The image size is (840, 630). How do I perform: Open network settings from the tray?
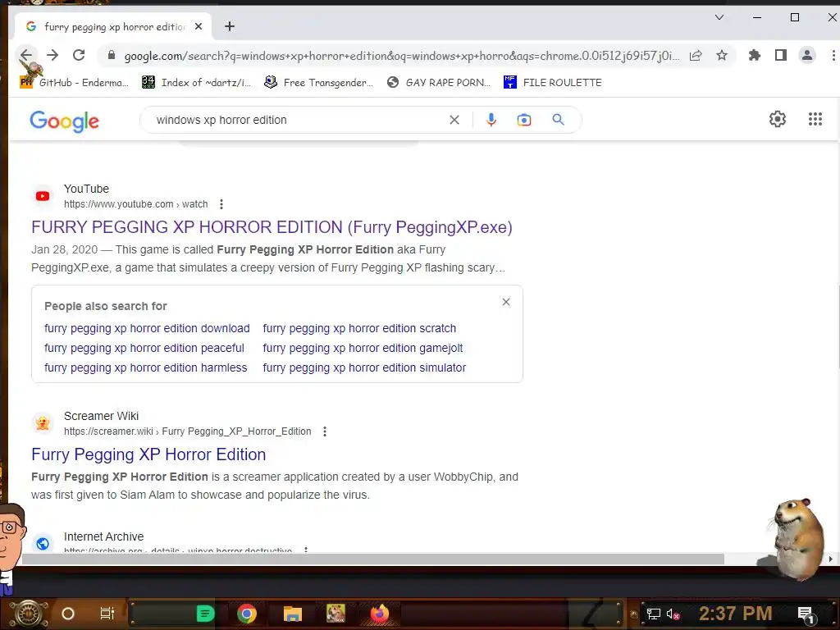(x=653, y=614)
